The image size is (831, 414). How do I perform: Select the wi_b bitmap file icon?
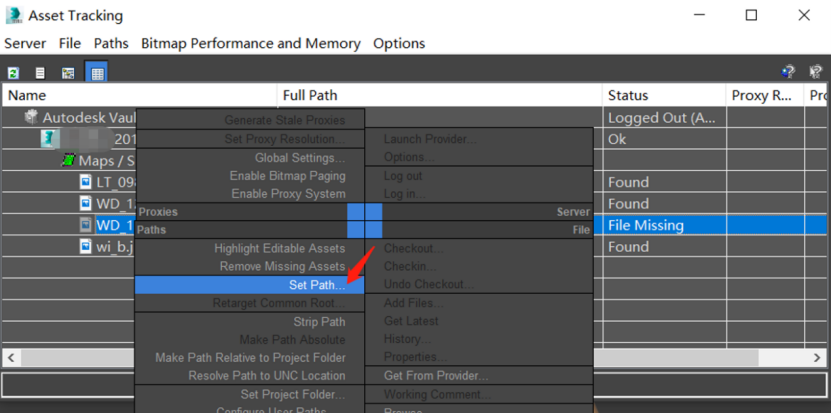pyautogui.click(x=86, y=246)
